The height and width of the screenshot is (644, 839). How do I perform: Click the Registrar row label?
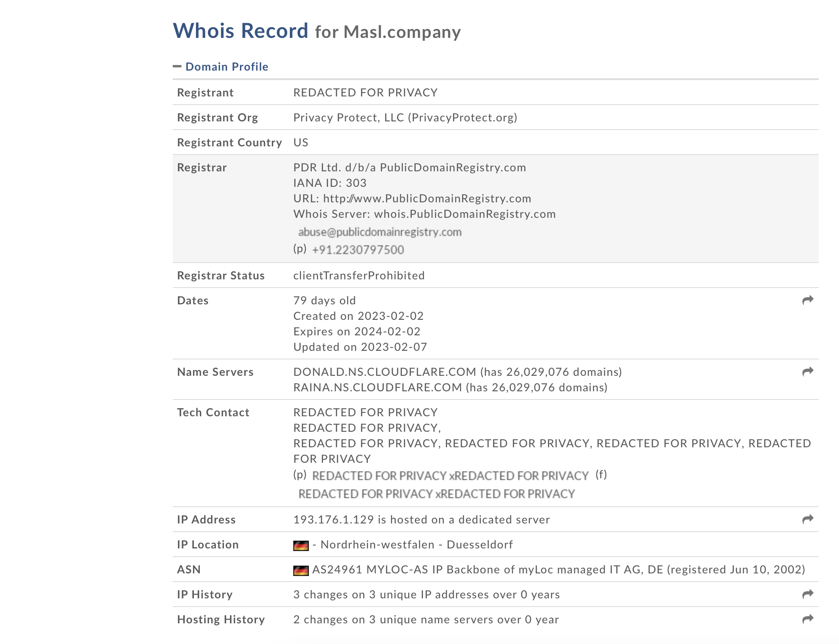[x=202, y=167]
